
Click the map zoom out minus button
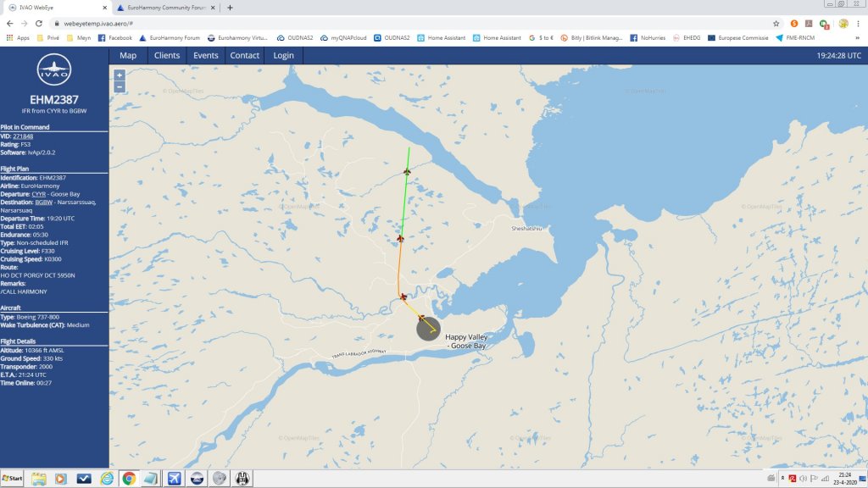pyautogui.click(x=119, y=86)
